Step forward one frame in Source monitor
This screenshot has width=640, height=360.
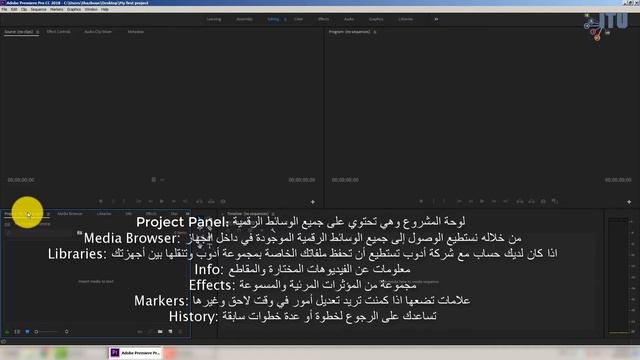point(174,201)
